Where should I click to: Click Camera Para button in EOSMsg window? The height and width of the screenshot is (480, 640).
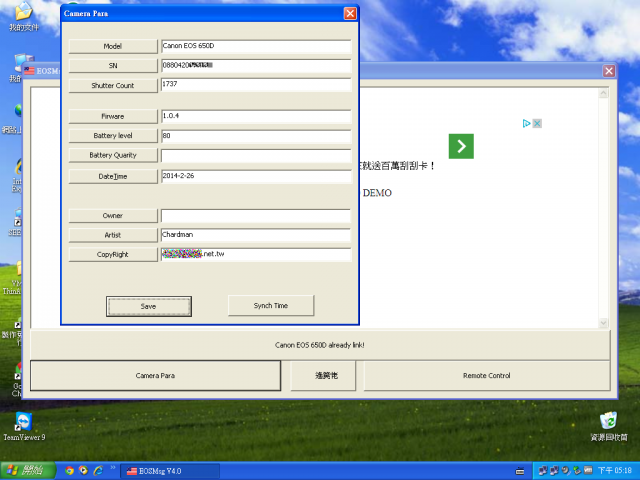pyautogui.click(x=156, y=376)
